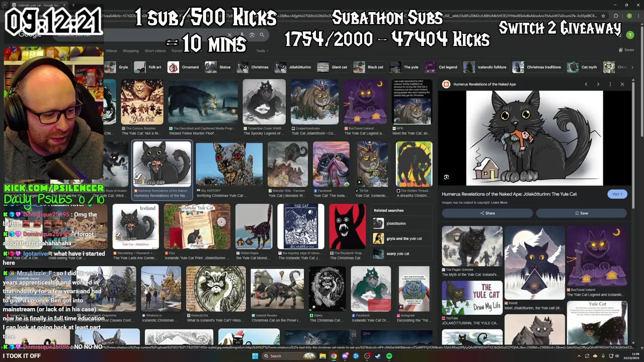Select The yule filter chip

click(405, 67)
